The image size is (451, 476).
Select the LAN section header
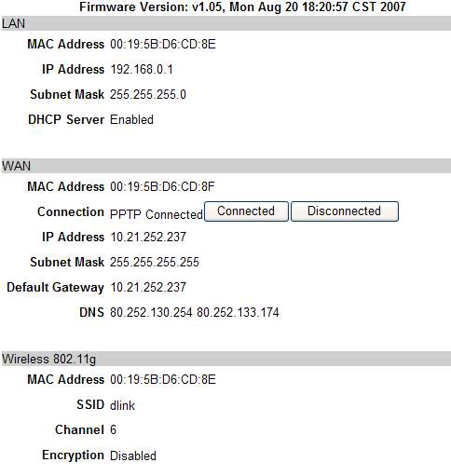225,23
